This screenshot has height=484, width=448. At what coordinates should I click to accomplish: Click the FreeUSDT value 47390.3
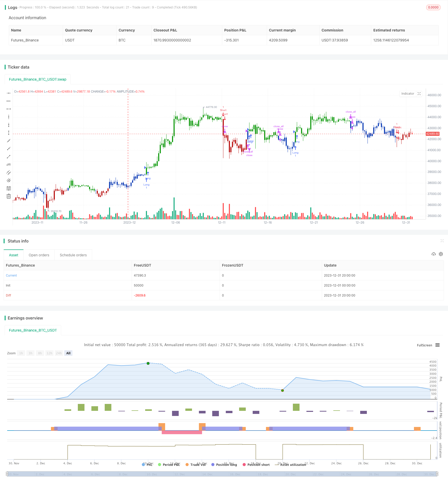pyautogui.click(x=140, y=276)
